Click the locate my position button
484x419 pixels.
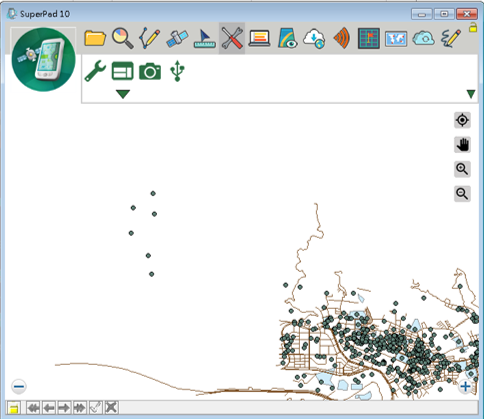tap(462, 120)
